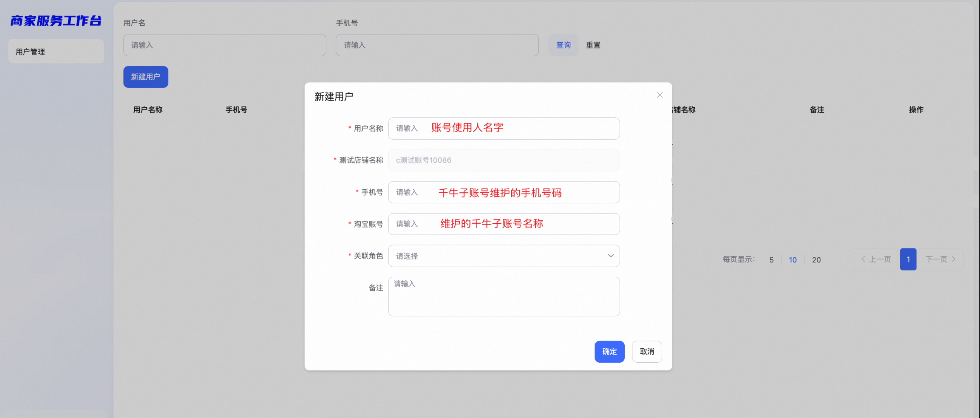Open the 关联角色 dropdown
The width and height of the screenshot is (980, 418).
(504, 256)
